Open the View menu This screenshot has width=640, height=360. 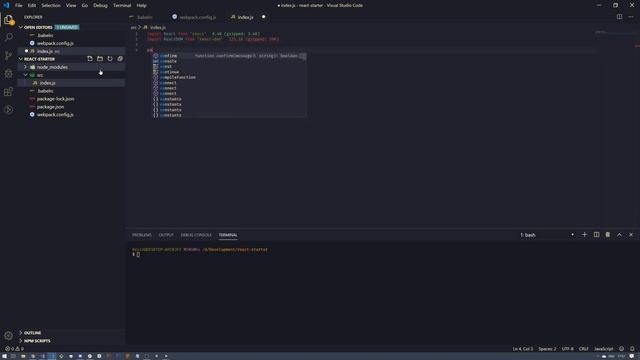click(71, 5)
